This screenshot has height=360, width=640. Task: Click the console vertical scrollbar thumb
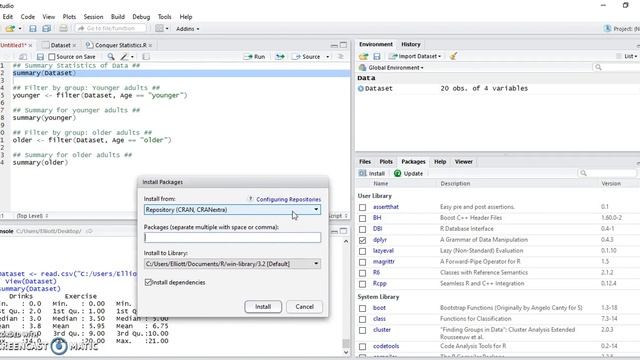coord(346,343)
